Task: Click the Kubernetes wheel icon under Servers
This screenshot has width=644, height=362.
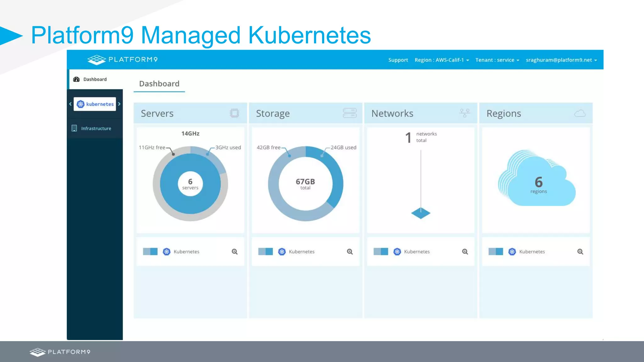Action: pos(167,252)
